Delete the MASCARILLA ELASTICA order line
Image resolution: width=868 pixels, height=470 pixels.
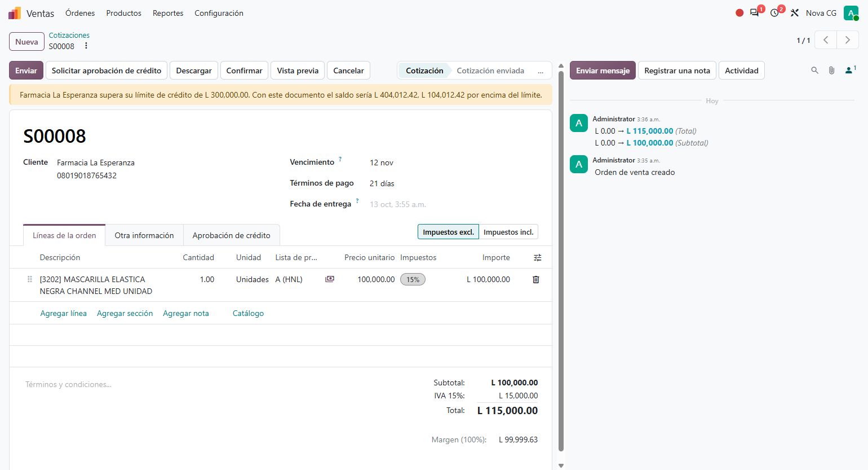pyautogui.click(x=536, y=279)
